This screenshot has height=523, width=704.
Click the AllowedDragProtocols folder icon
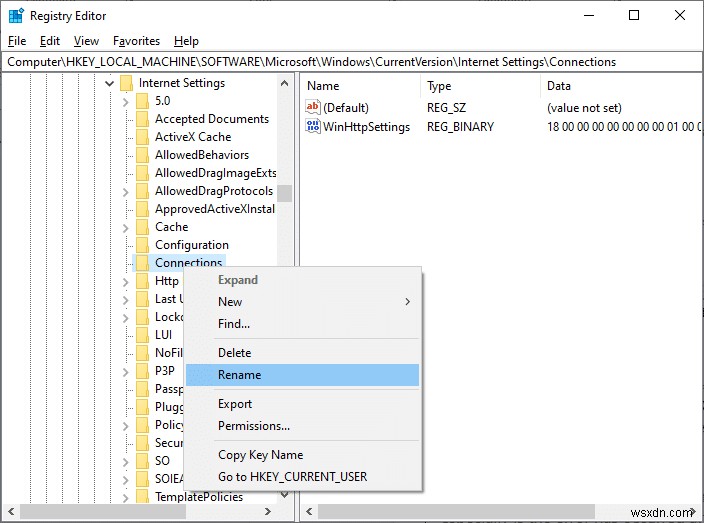tap(142, 191)
